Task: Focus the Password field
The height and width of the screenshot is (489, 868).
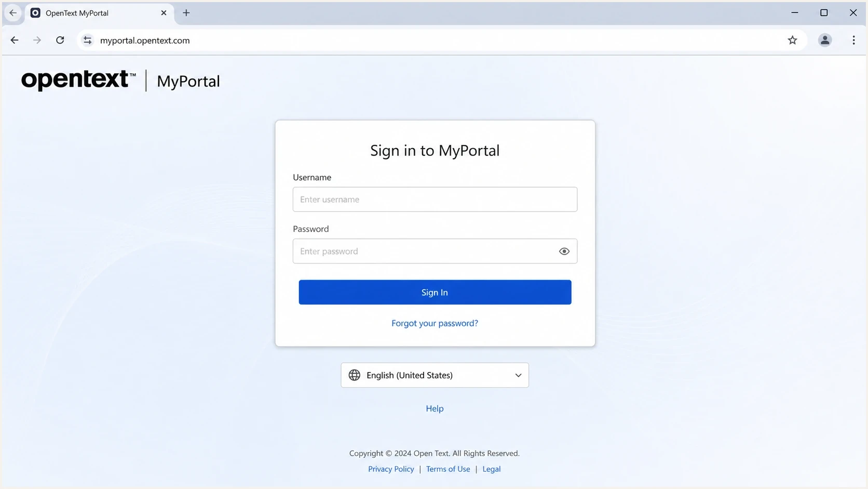Action: click(435, 251)
